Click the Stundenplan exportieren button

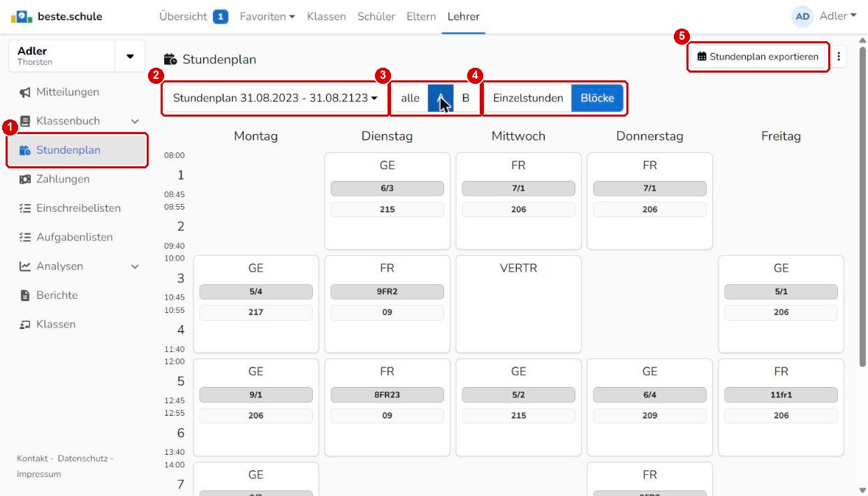tap(758, 57)
